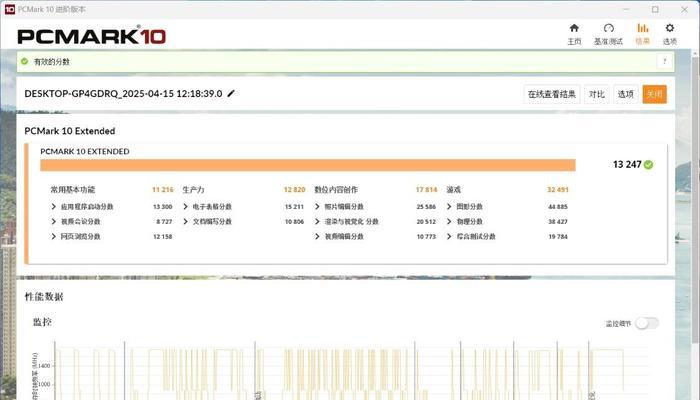Click the 对比 compare button

point(596,94)
